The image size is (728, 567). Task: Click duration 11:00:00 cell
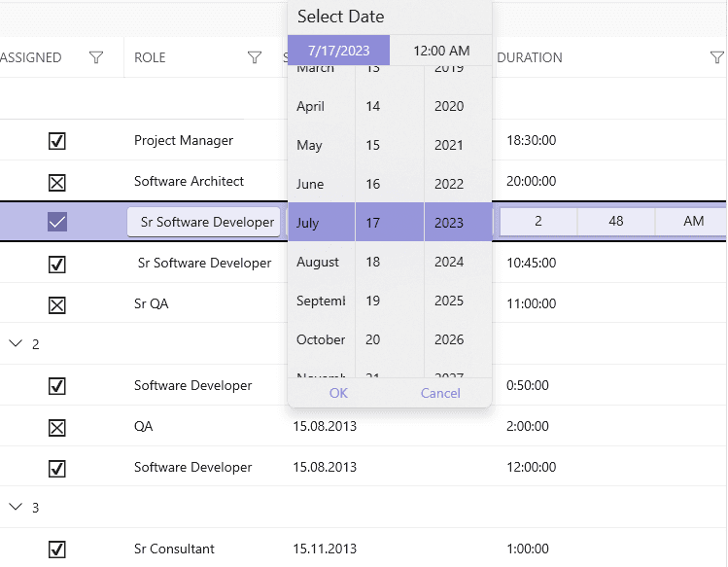tap(531, 303)
